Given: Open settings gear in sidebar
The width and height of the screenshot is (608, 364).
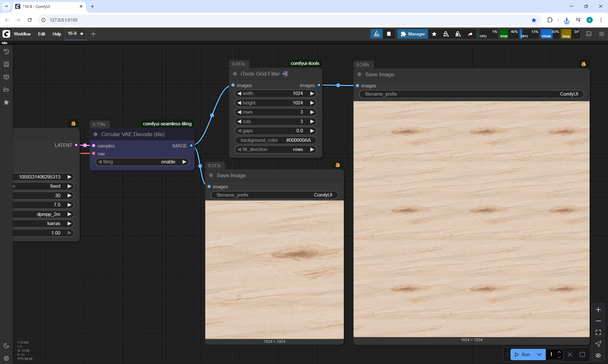Looking at the screenshot, I should pos(6,358).
